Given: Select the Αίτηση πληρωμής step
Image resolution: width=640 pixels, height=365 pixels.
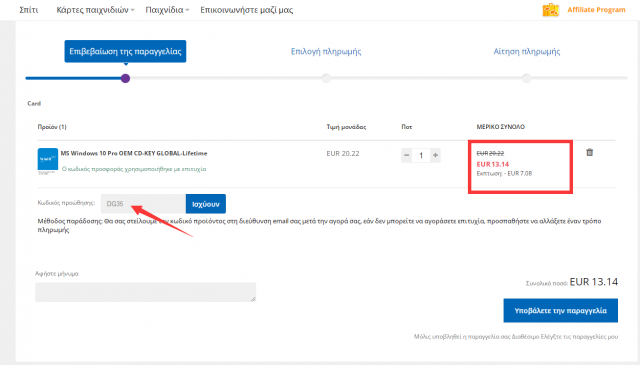Looking at the screenshot, I should click(527, 51).
